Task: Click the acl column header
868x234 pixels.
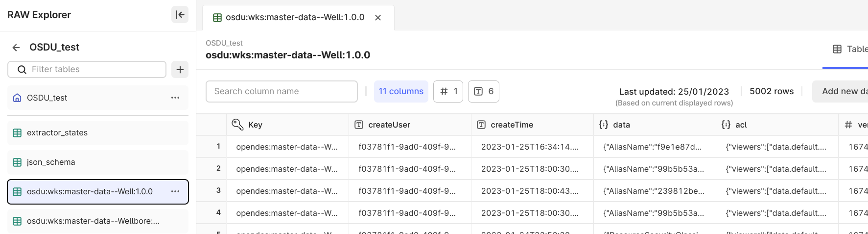Action: tap(777, 125)
